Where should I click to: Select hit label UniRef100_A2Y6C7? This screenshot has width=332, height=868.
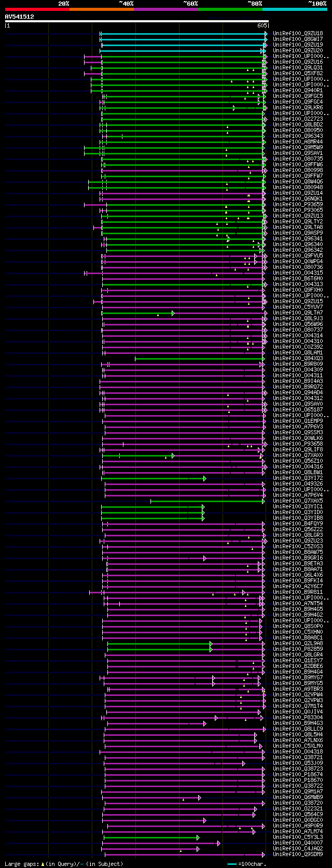[x=298, y=586]
